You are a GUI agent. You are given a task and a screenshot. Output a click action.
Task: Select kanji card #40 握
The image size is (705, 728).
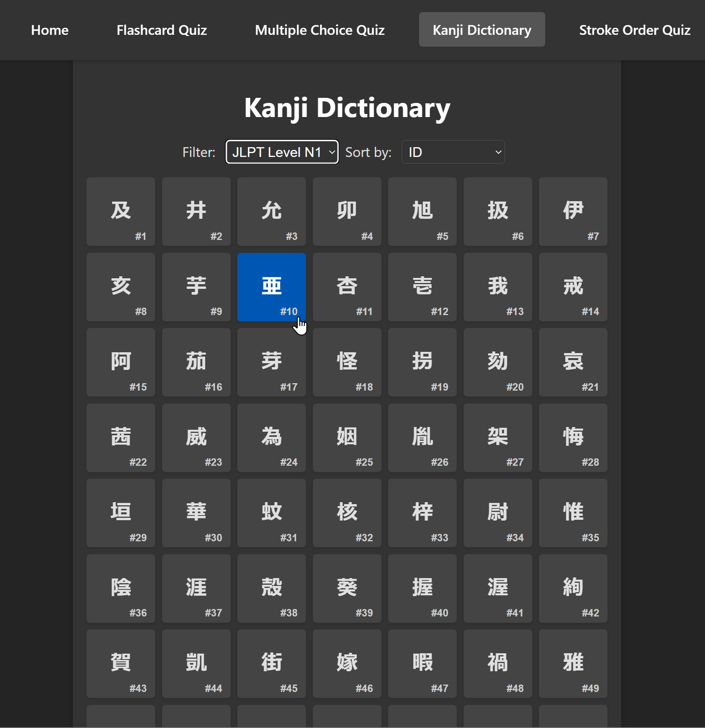coord(422,588)
